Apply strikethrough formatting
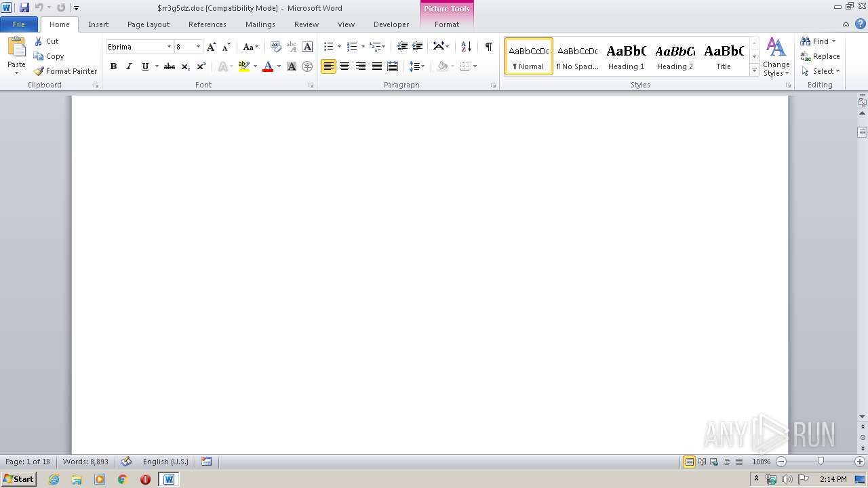Image resolution: width=868 pixels, height=488 pixels. click(x=170, y=66)
